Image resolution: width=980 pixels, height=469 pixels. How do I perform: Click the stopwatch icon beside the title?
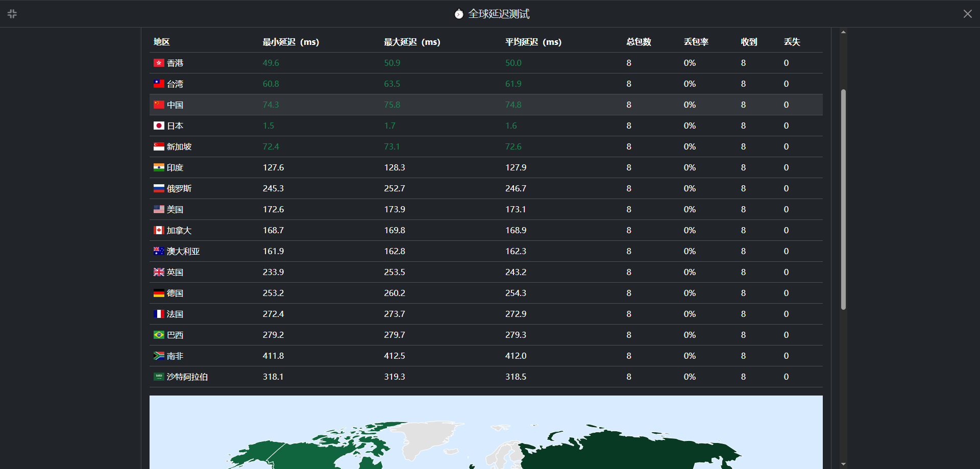tap(459, 14)
